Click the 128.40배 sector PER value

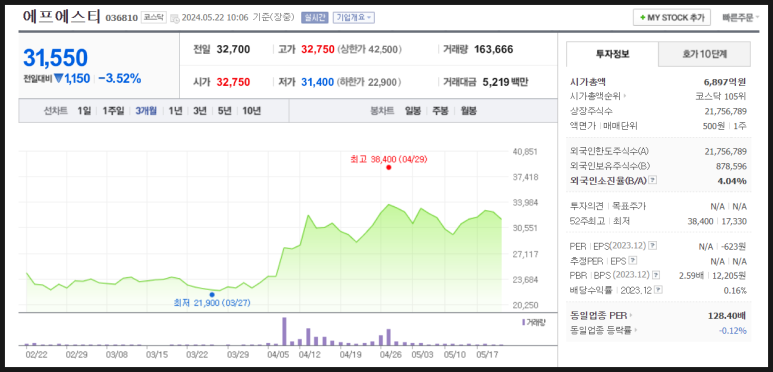728,315
